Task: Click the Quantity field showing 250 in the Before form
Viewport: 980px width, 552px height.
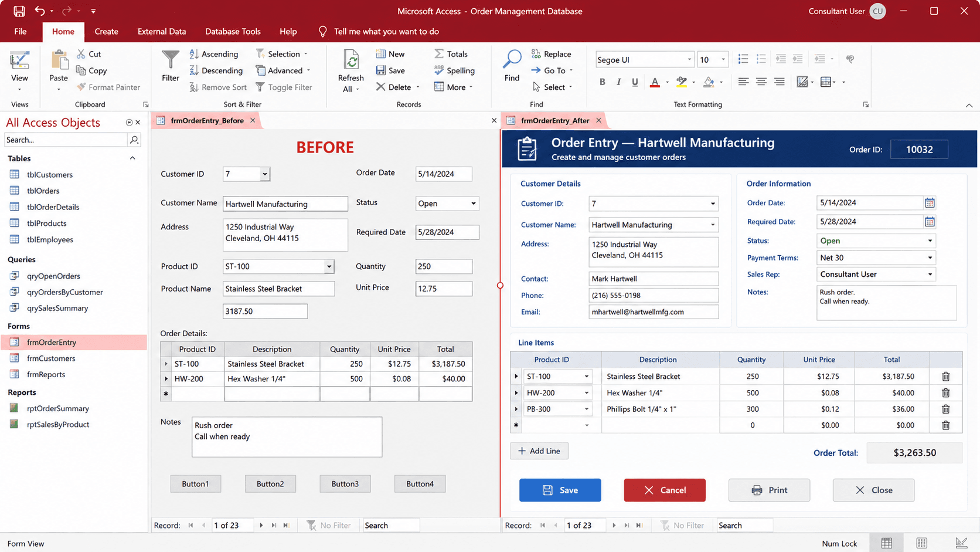Action: 444,266
